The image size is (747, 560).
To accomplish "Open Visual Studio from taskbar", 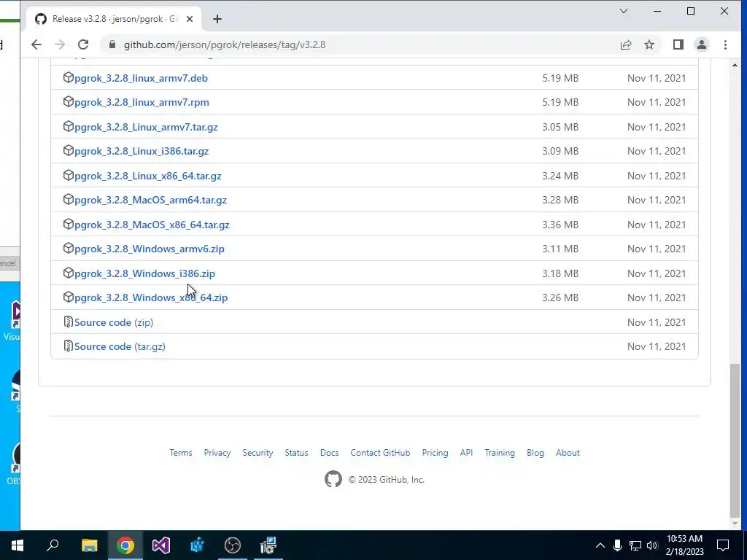I will point(161,545).
